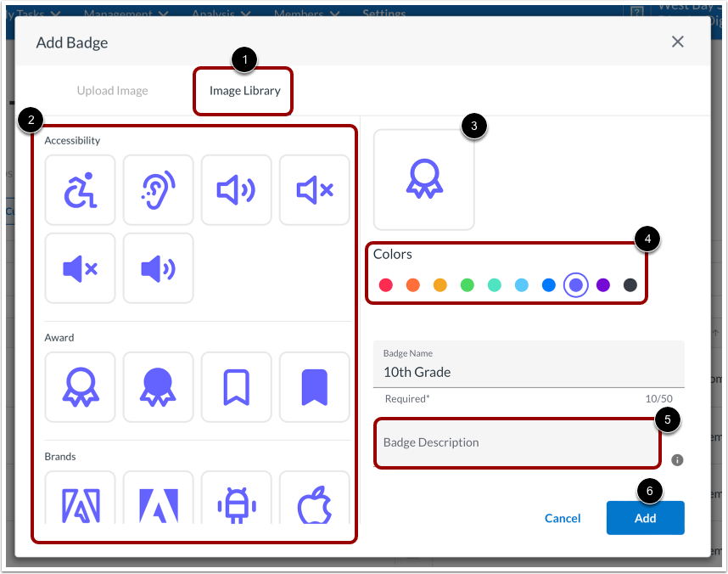Click the Badge Name field
This screenshot has height=574, width=728.
coord(529,364)
